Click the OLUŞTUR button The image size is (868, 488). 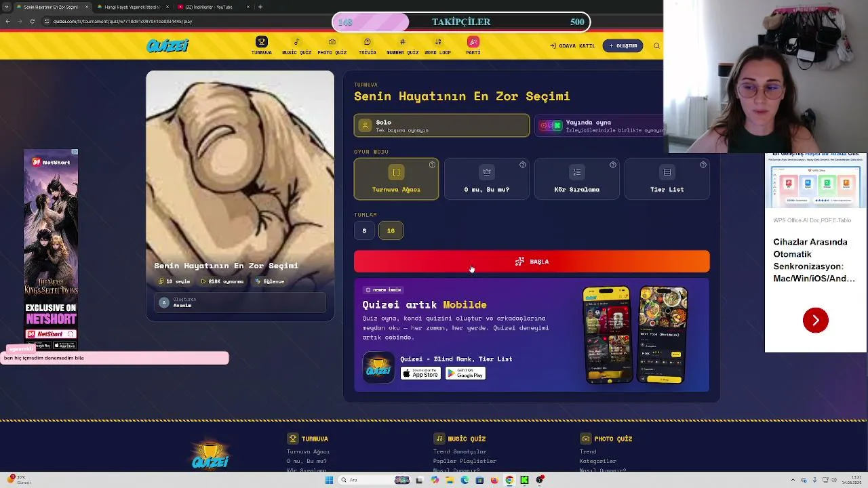coord(623,46)
